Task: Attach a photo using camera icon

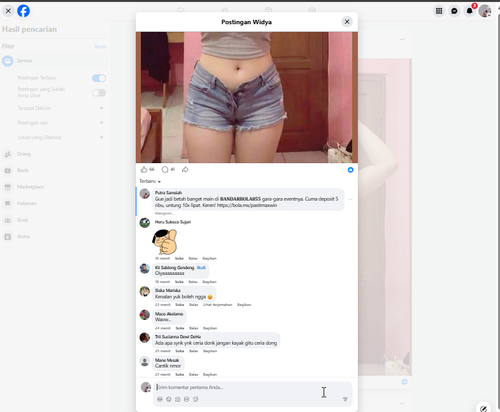Action: pos(178,399)
